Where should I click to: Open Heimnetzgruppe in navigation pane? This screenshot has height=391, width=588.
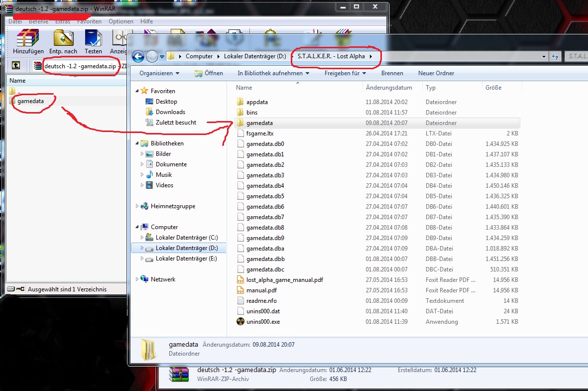[173, 206]
